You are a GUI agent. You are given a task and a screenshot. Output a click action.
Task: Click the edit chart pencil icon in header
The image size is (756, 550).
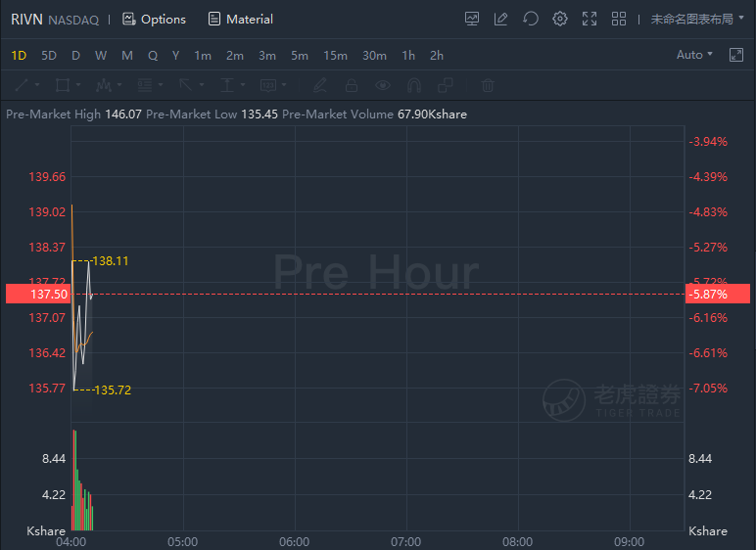point(501,19)
